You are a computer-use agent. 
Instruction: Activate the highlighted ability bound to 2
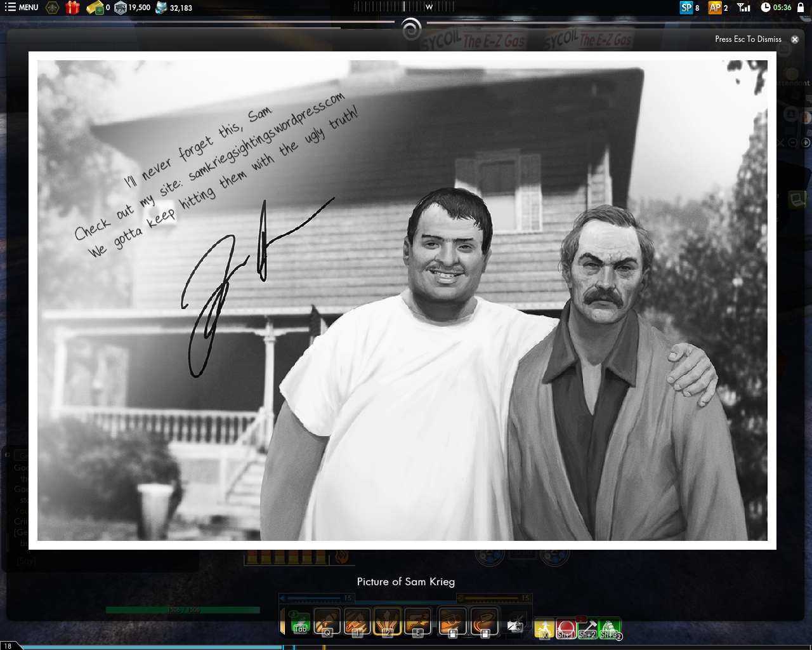click(388, 621)
